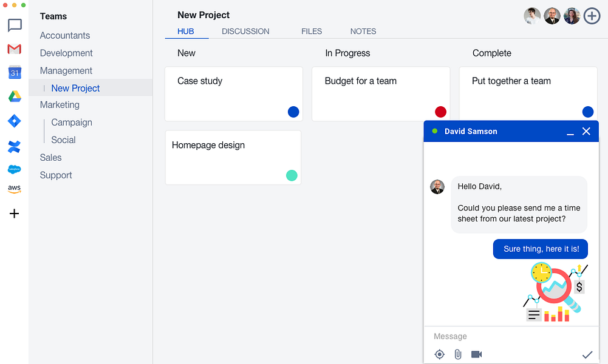Screen dimensions: 608x364
Task: Start a video call from chat
Action: (477, 354)
